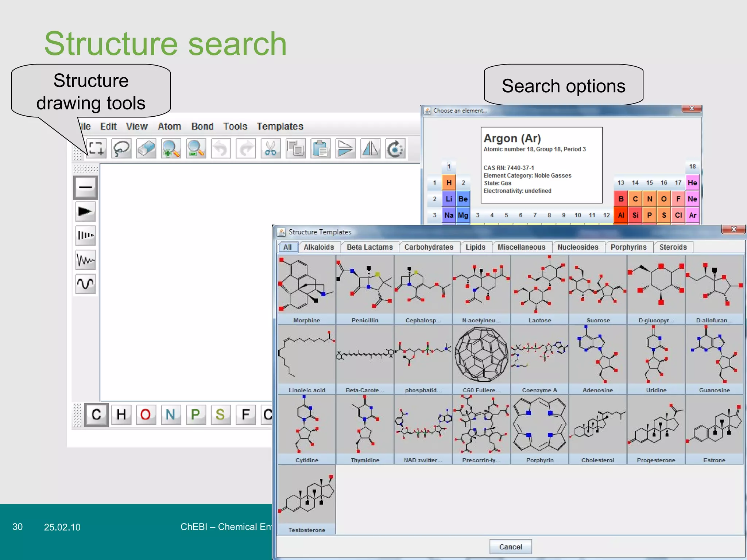Switch to the All templates tab
The width and height of the screenshot is (747, 560).
coord(287,247)
